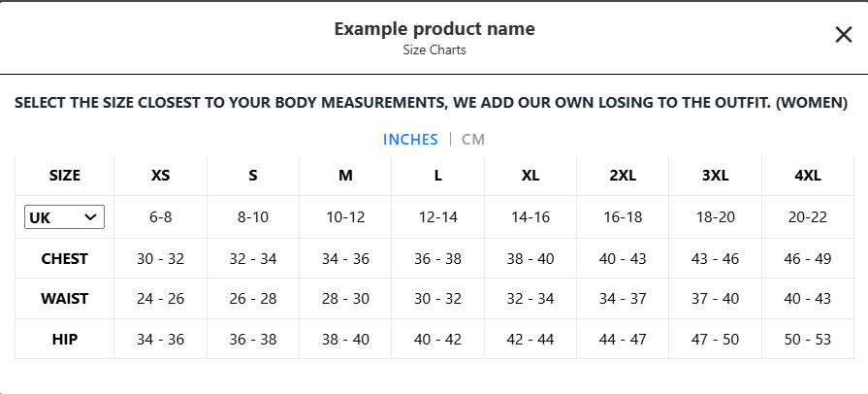Click the XS size column header
Image resolution: width=868 pixels, height=394 pixels.
click(x=160, y=176)
